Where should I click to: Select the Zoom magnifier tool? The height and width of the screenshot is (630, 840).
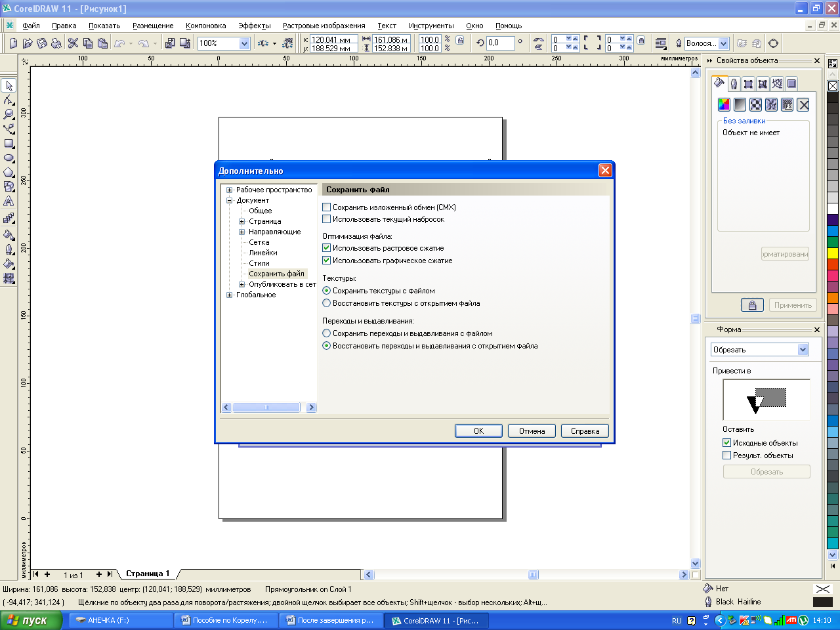click(9, 114)
